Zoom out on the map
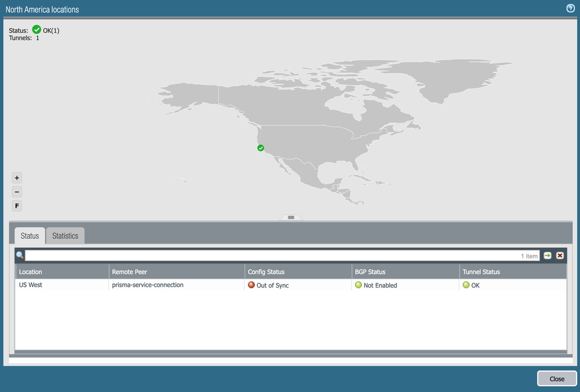This screenshot has height=392, width=580. click(x=17, y=192)
